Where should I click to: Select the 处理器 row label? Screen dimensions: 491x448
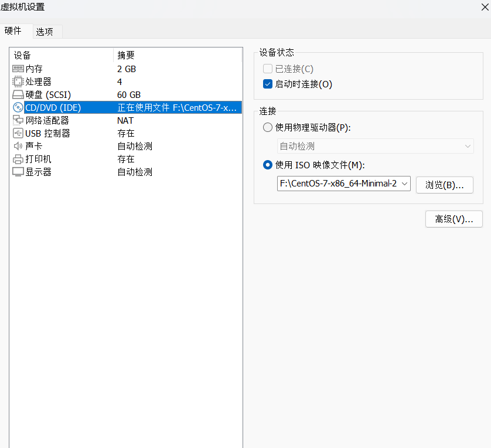click(x=38, y=82)
